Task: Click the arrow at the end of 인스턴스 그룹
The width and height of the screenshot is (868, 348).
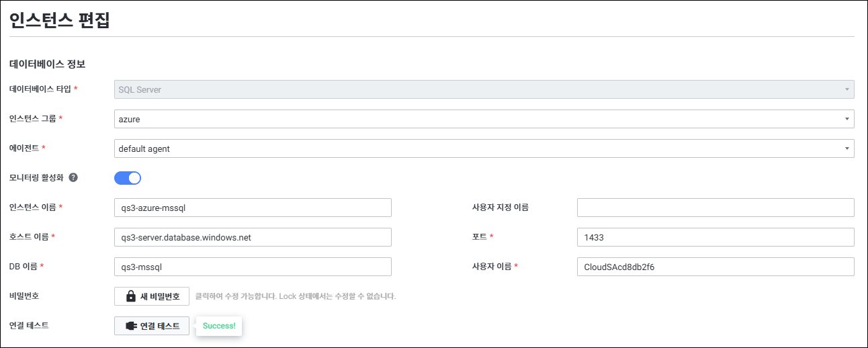Action: pyautogui.click(x=847, y=120)
